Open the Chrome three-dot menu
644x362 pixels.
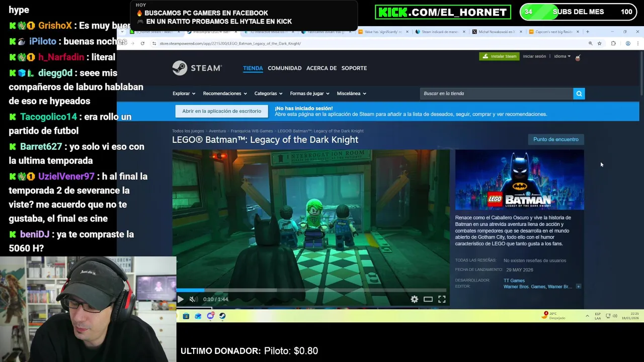[x=638, y=44]
